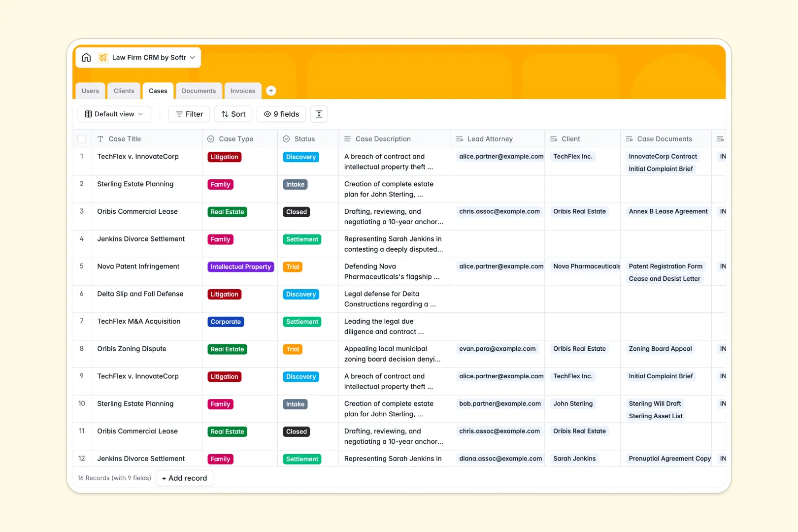Add a new table with the plus icon
798x532 pixels.
271,91
